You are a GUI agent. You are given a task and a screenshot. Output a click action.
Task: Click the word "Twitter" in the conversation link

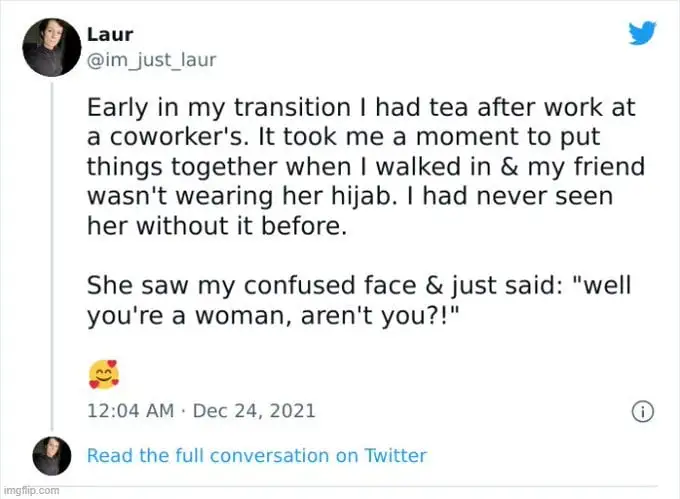[x=395, y=456]
